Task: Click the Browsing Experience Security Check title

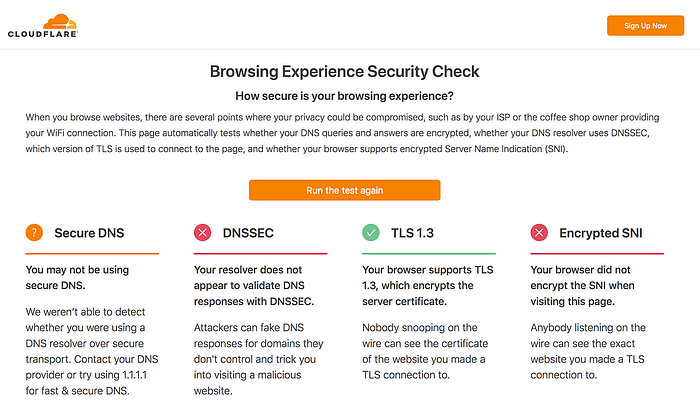Action: [344, 72]
